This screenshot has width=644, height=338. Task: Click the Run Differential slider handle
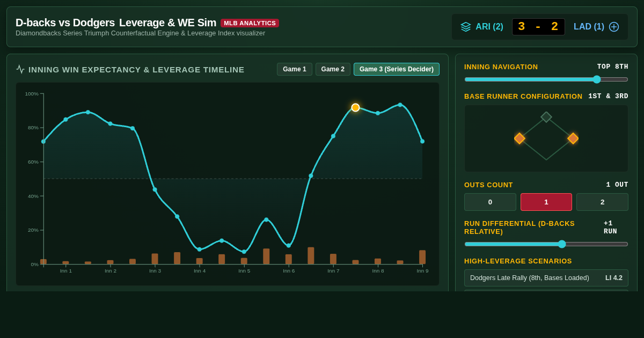[x=562, y=244]
